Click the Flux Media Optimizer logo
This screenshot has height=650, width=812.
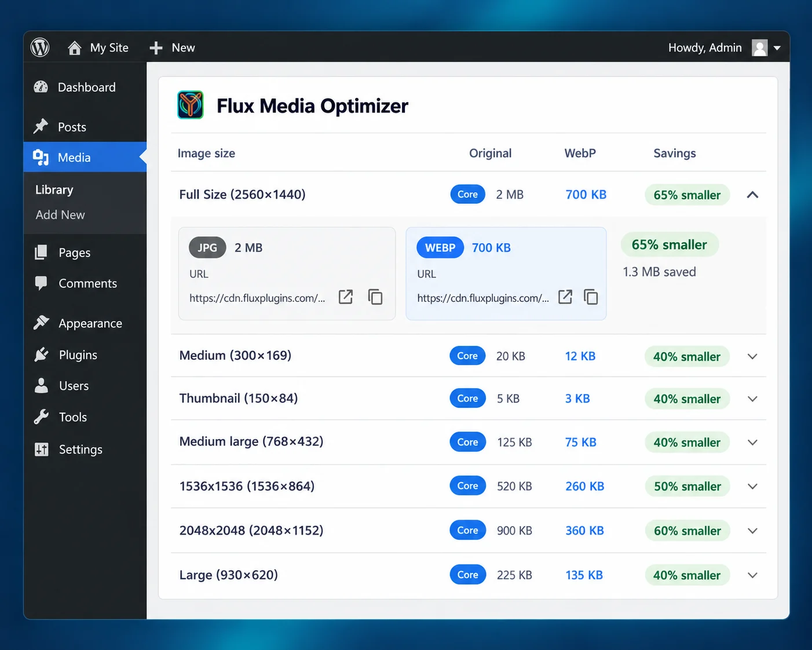point(191,105)
